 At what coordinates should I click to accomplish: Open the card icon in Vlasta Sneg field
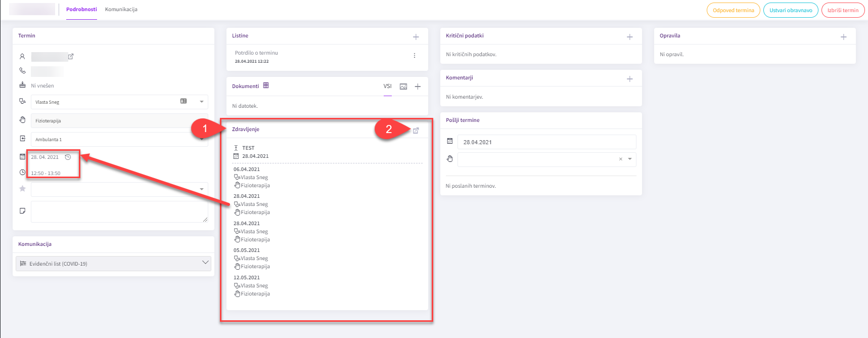pos(184,101)
